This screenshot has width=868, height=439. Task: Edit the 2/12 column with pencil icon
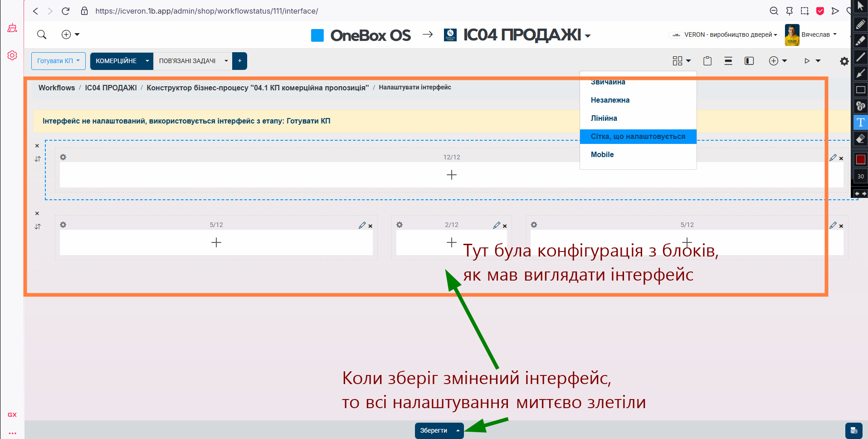tap(496, 225)
